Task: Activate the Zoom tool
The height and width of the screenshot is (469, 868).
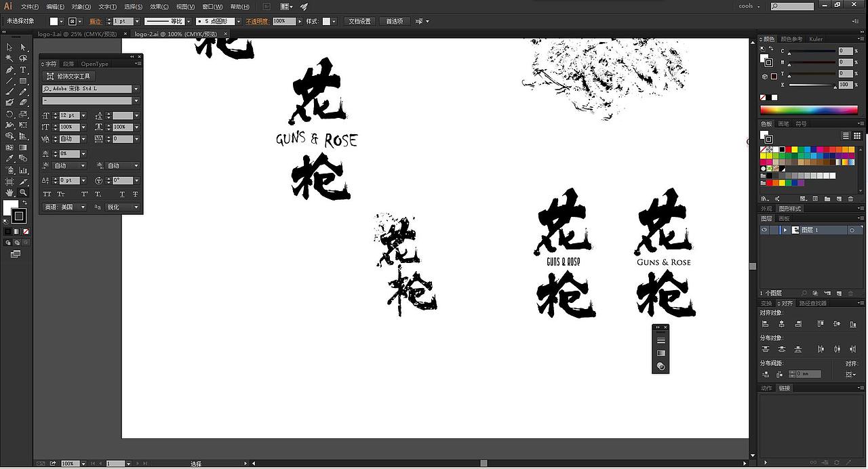Action: coord(23,193)
